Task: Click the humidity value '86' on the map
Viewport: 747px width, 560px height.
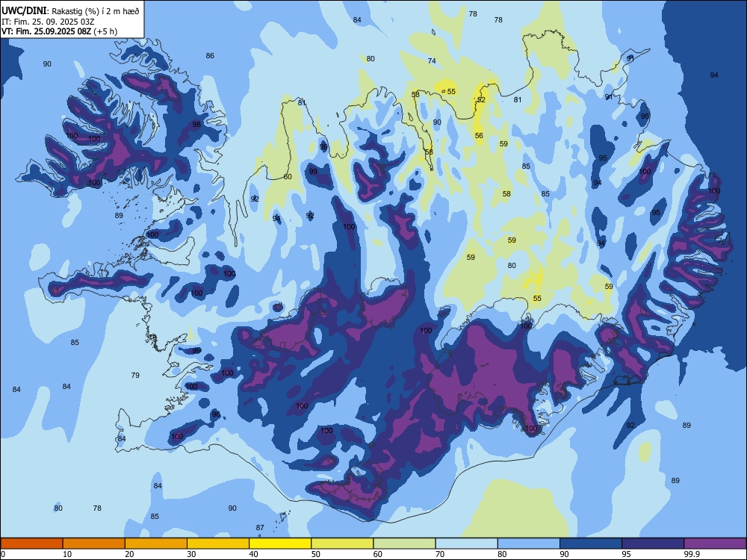Action: coord(210,56)
